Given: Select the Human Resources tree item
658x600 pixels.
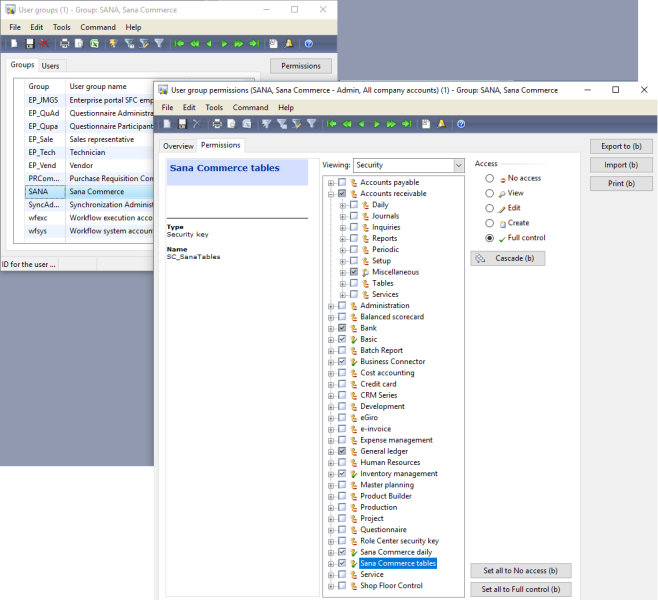Looking at the screenshot, I should 390,462.
